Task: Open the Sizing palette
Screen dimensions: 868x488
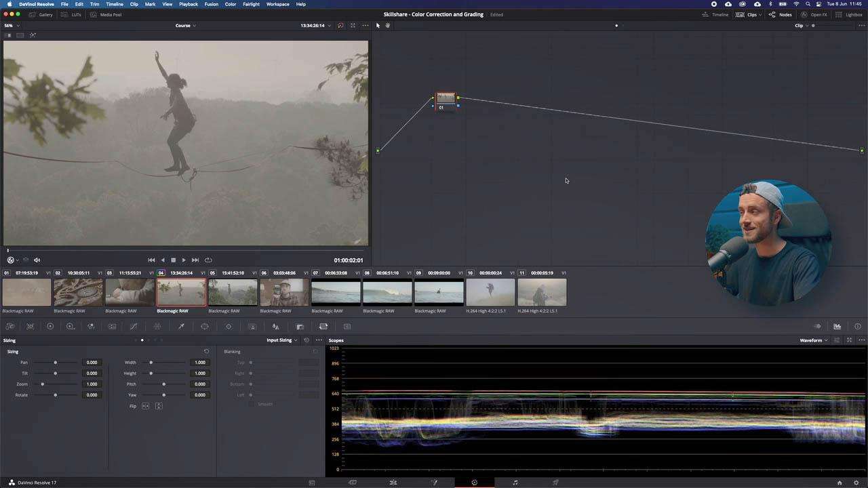Action: (x=323, y=327)
